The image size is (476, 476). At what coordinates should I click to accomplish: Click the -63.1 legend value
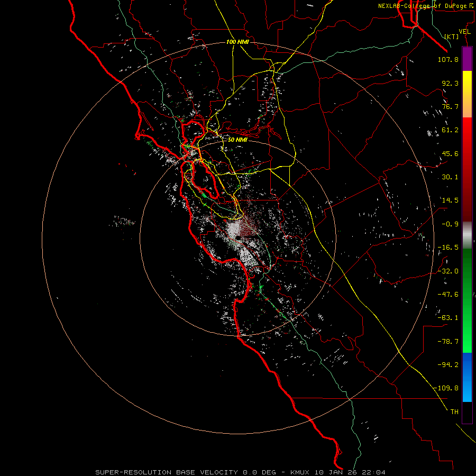point(448,318)
